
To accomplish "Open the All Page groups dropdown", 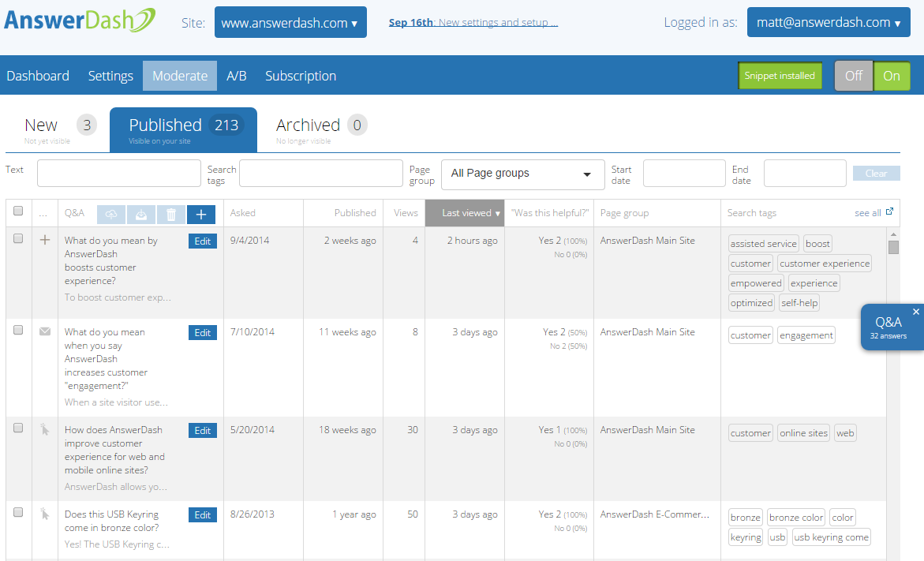I will pos(522,174).
